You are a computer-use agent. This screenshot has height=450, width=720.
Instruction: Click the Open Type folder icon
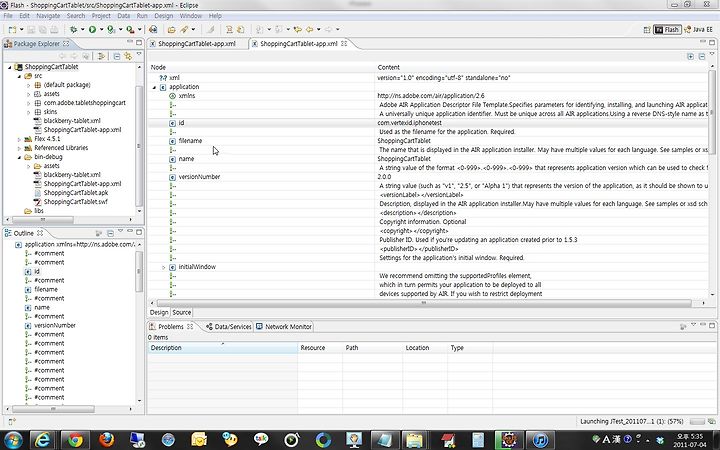pos(171,30)
